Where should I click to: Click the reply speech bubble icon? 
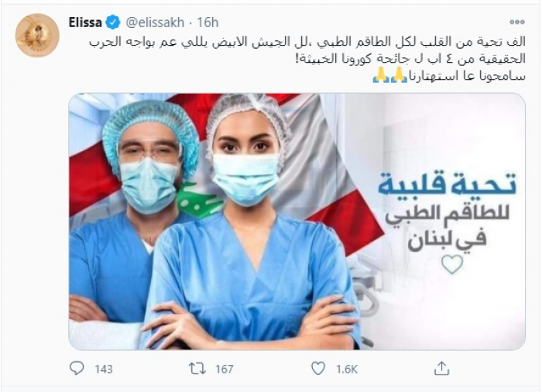pyautogui.click(x=77, y=369)
